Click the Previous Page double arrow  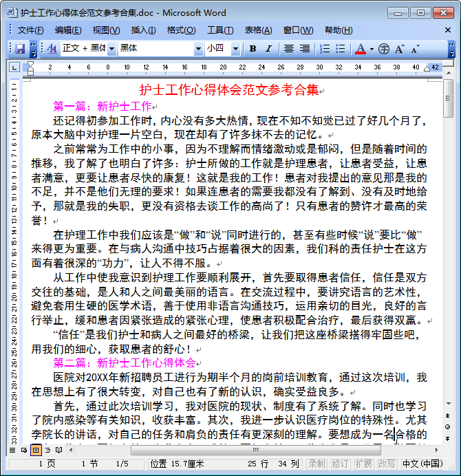[448, 415]
